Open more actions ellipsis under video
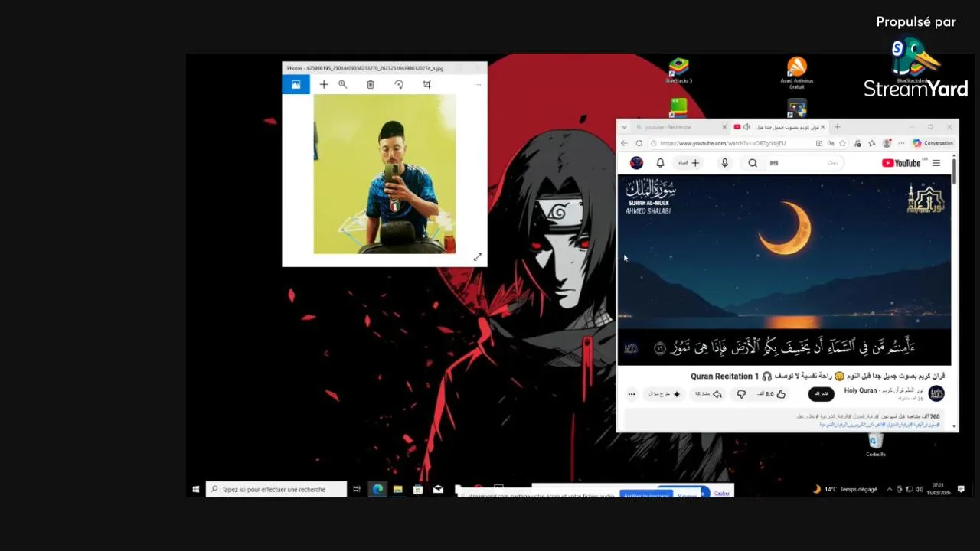 [x=632, y=394]
